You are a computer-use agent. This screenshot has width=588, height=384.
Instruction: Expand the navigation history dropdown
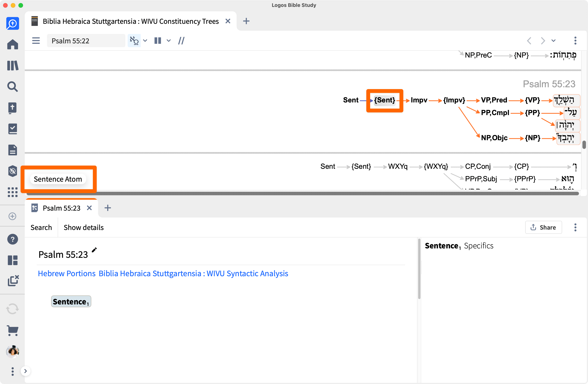click(554, 40)
